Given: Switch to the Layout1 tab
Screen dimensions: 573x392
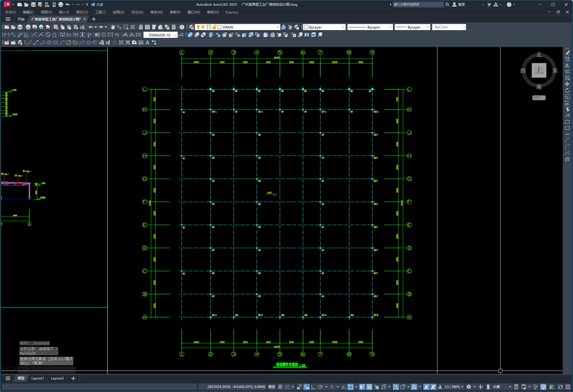Looking at the screenshot, I should 37,378.
